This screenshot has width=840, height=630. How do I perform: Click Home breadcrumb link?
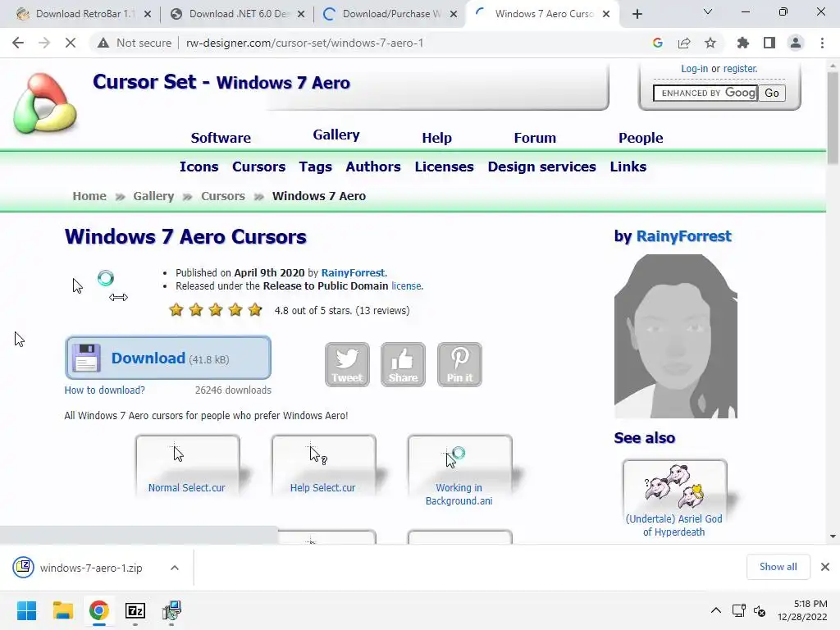(89, 196)
